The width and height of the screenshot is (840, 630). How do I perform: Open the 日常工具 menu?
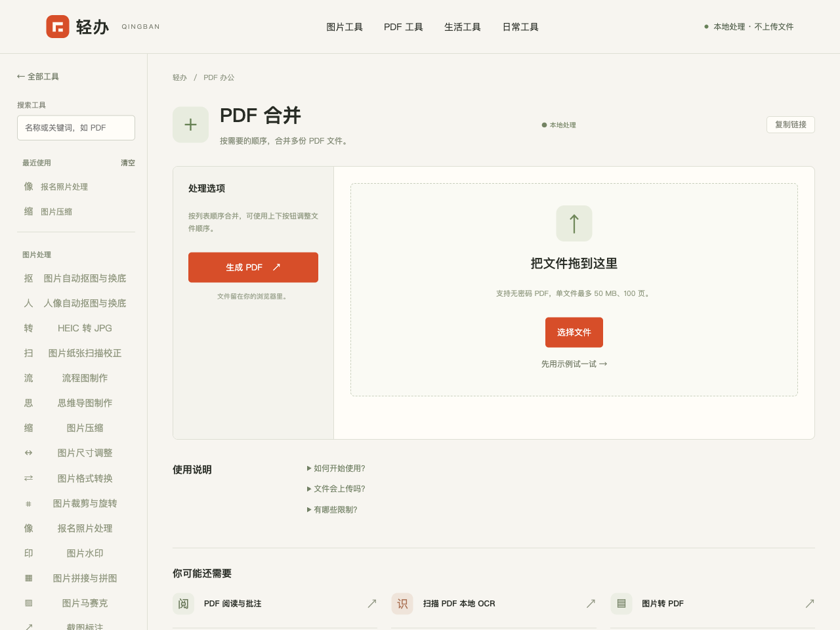click(520, 27)
